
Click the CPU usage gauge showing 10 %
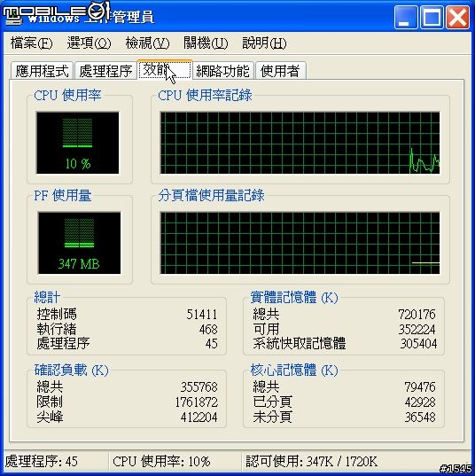point(78,143)
